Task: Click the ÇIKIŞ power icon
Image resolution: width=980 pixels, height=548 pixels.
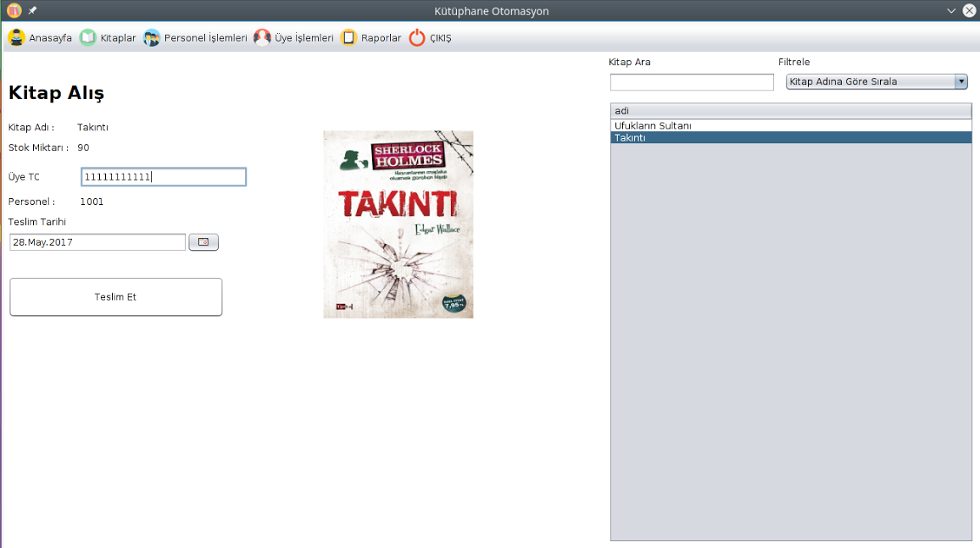Action: [417, 37]
